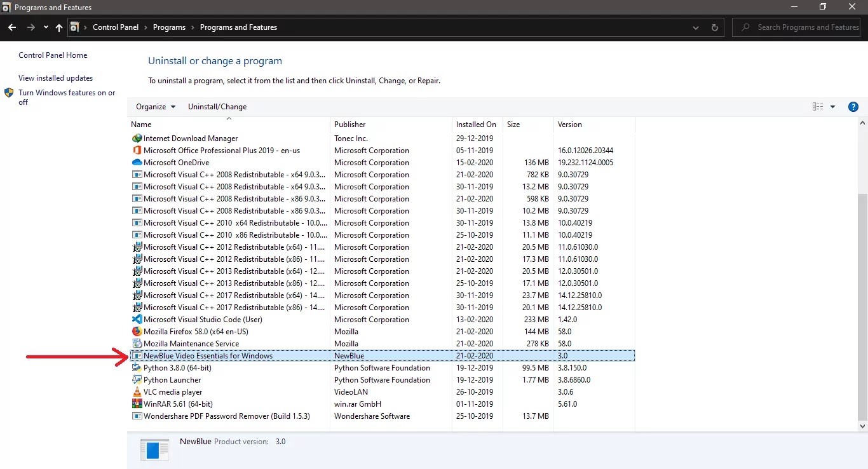The width and height of the screenshot is (868, 469).
Task: Click publisher win.rar GmbH
Action: [358, 404]
